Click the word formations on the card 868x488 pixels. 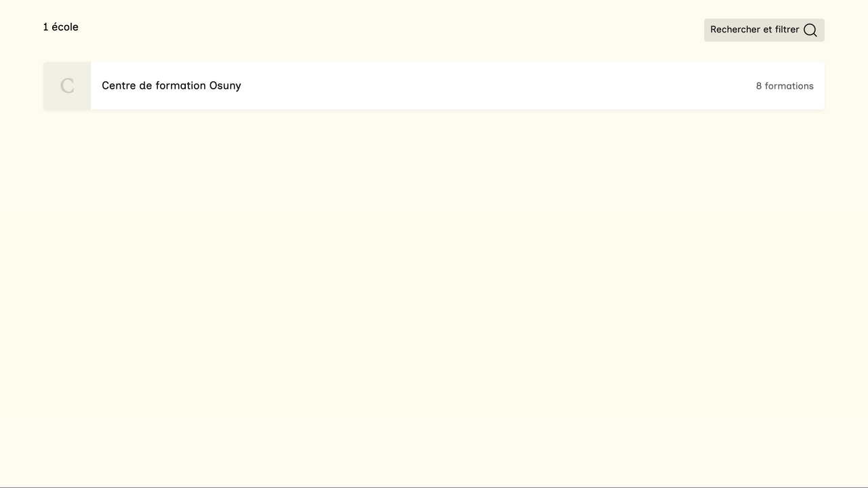(x=789, y=86)
